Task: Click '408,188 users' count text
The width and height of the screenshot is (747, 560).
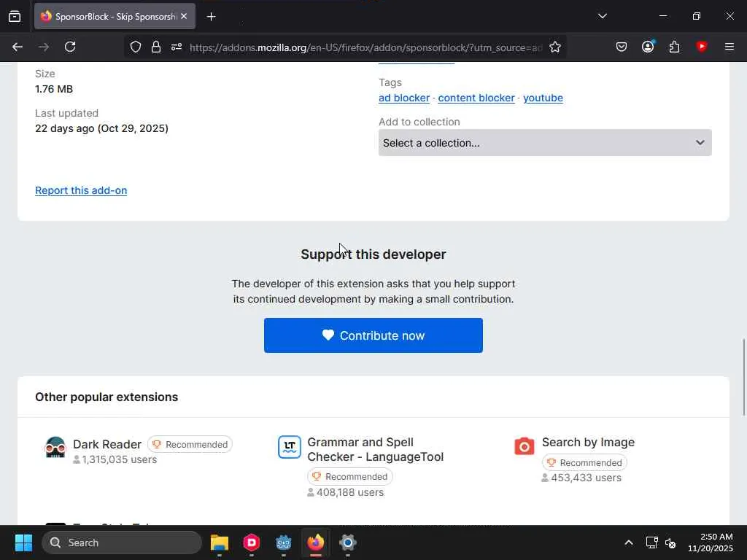Action: tap(350, 492)
